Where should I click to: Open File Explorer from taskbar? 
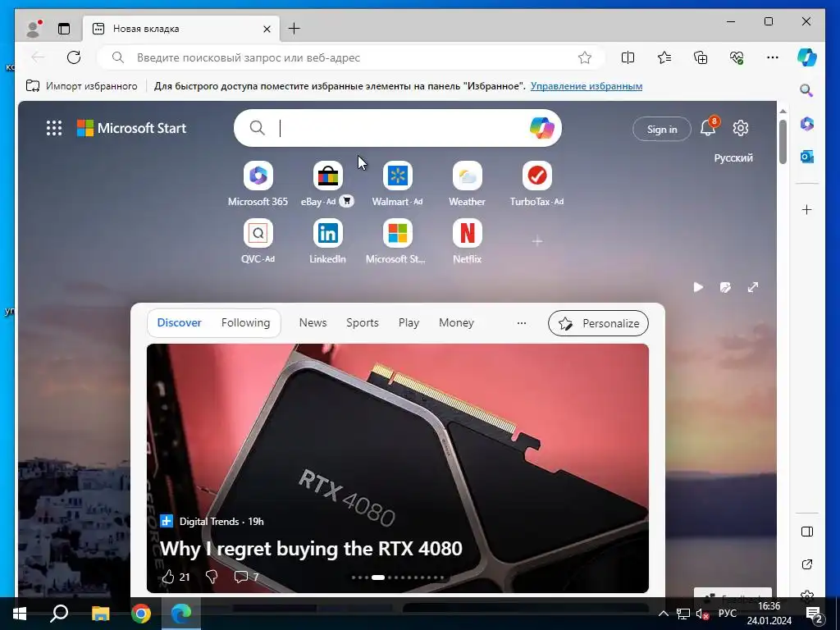100,614
